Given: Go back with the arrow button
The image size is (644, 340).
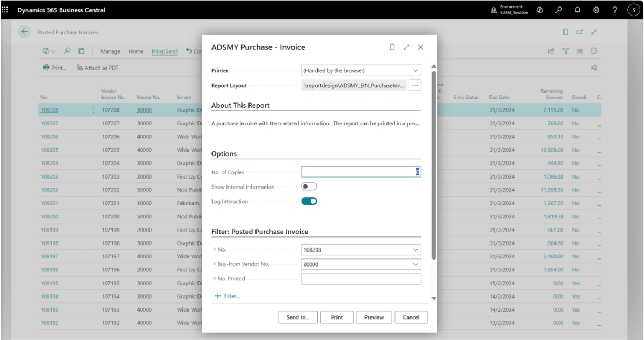Looking at the screenshot, I should (x=25, y=32).
